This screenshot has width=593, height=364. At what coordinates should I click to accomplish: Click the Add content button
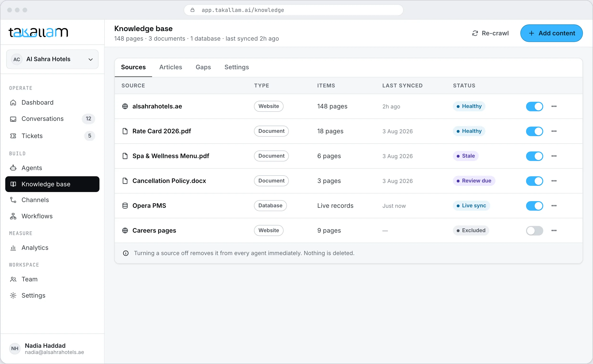point(551,33)
